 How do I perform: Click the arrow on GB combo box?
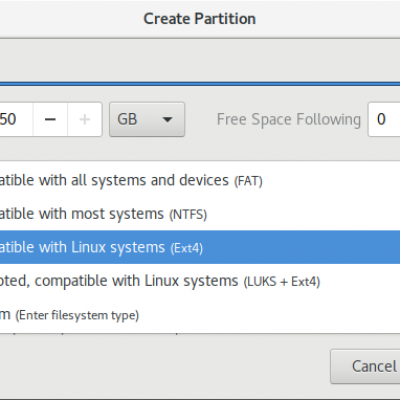click(x=167, y=119)
